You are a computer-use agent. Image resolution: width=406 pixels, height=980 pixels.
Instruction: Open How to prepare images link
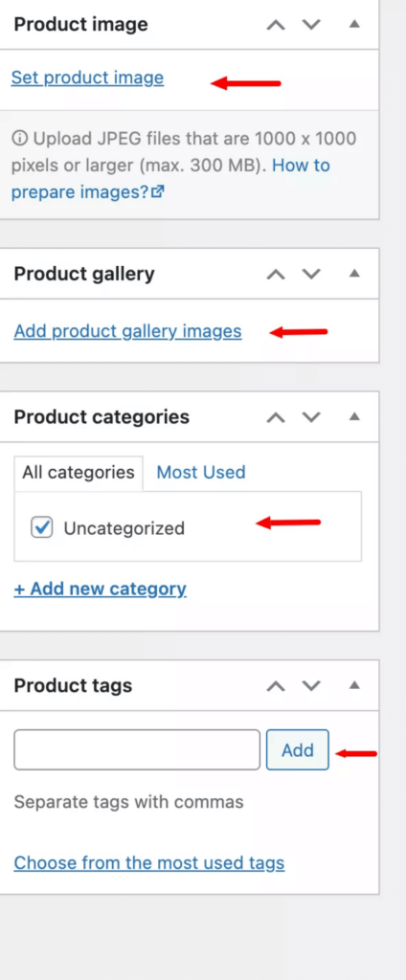(170, 179)
